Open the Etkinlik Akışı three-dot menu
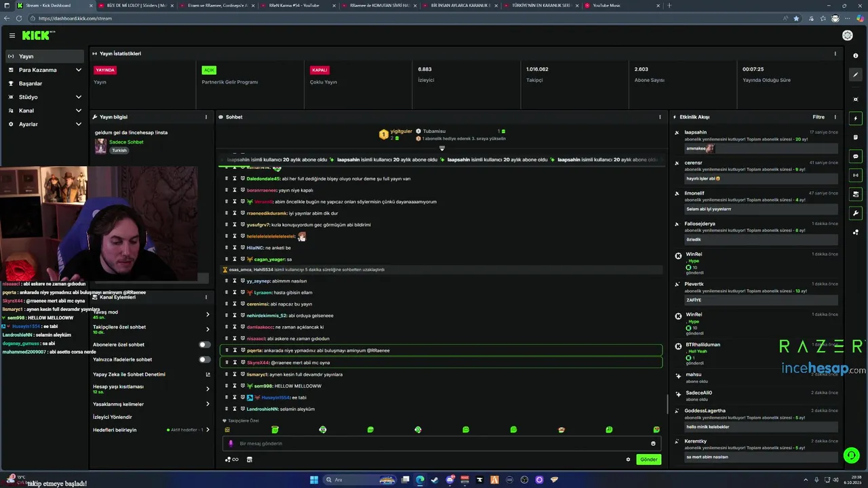The image size is (868, 488). (x=835, y=117)
